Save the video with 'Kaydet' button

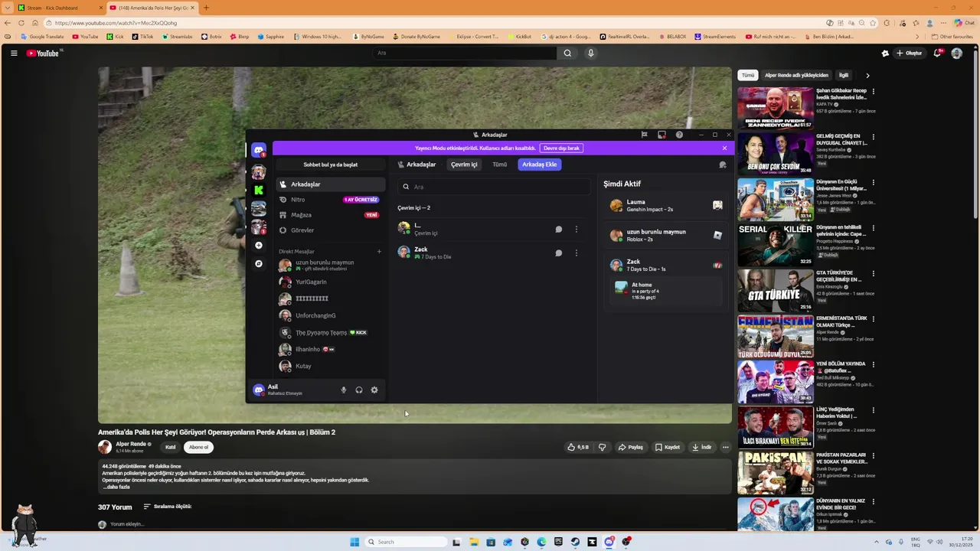click(x=668, y=448)
